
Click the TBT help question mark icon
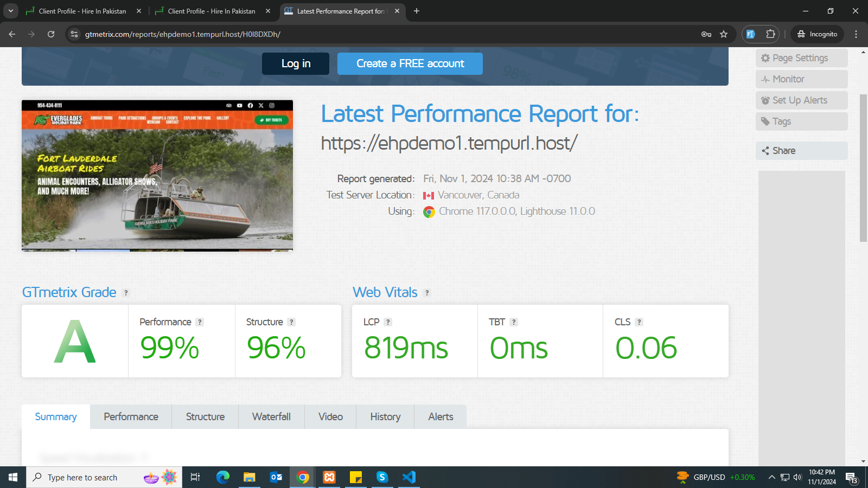click(x=514, y=322)
